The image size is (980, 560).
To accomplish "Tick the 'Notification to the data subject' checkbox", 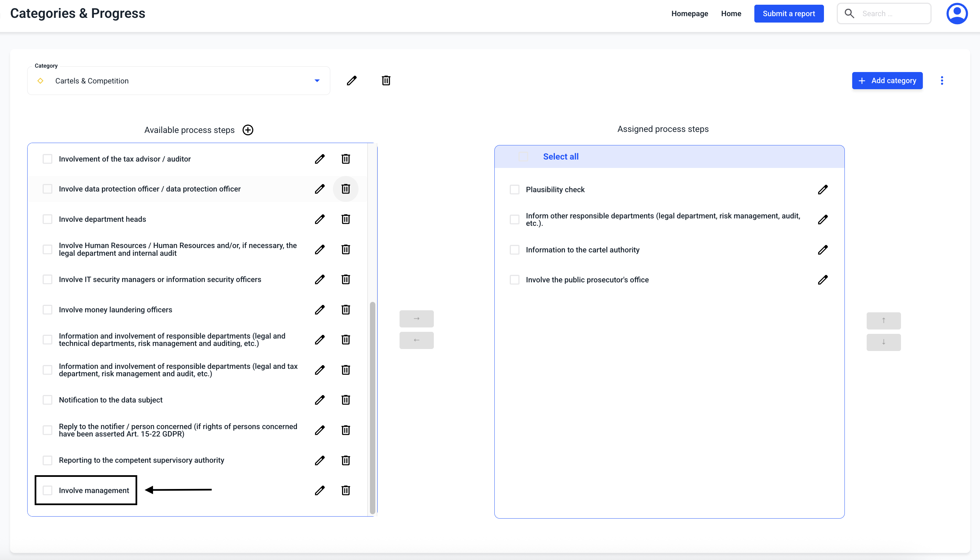I will click(47, 400).
